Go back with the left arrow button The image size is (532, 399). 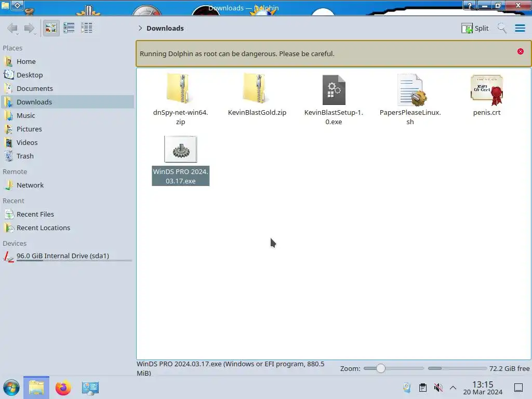coord(12,28)
